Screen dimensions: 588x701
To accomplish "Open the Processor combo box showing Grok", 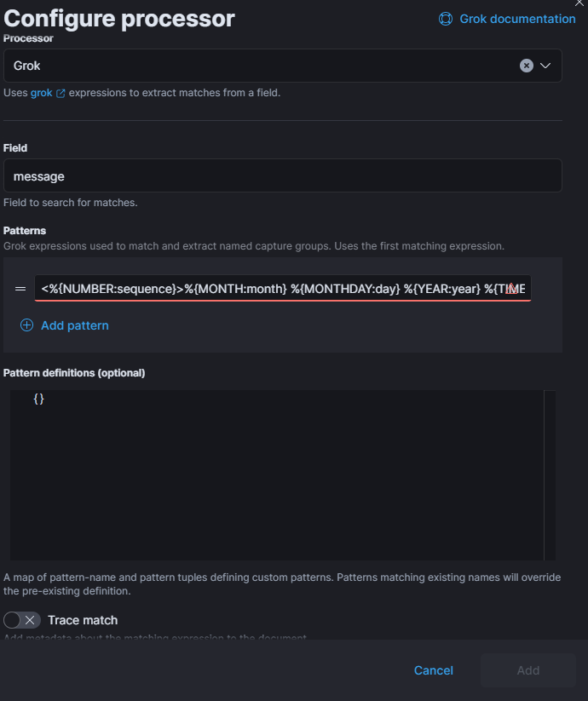I will coord(256,66).
